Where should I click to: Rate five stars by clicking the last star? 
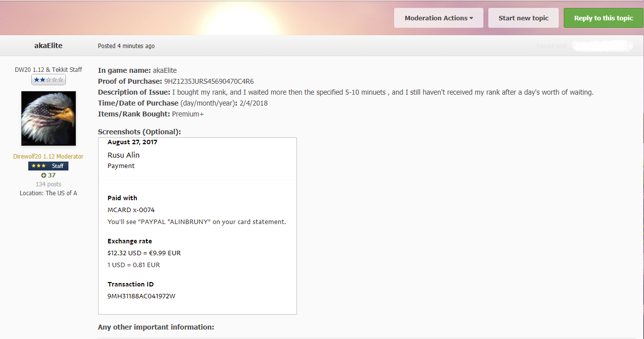[60, 80]
